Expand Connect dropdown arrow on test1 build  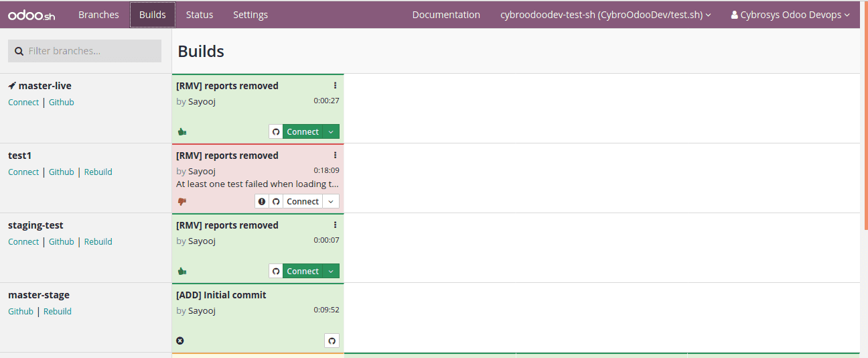point(331,202)
